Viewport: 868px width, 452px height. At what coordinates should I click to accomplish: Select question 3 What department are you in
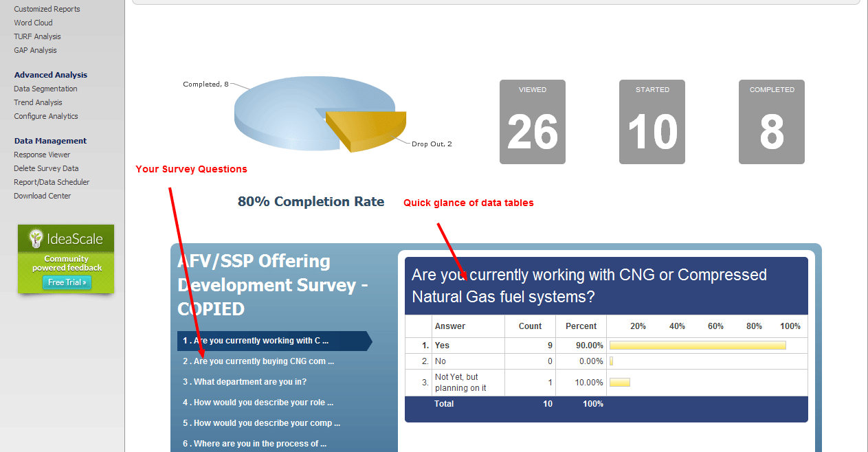(245, 382)
